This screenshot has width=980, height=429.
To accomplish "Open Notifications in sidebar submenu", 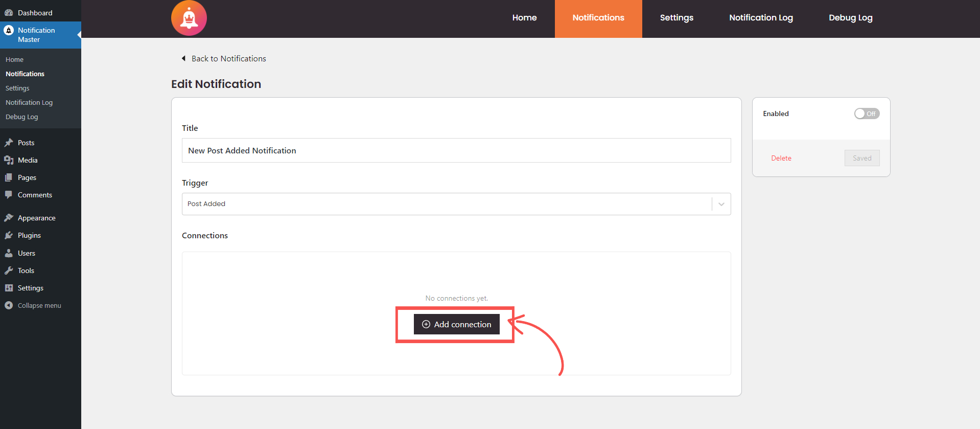I will 25,74.
